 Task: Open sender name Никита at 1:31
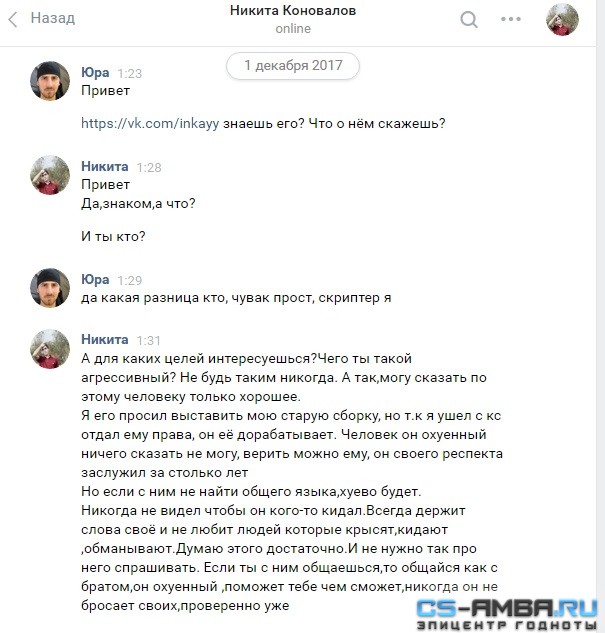(x=105, y=340)
